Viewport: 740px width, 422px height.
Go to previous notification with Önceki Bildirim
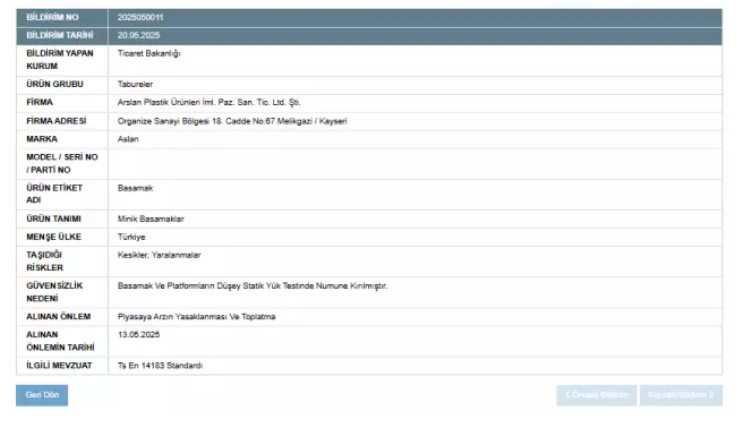(596, 395)
